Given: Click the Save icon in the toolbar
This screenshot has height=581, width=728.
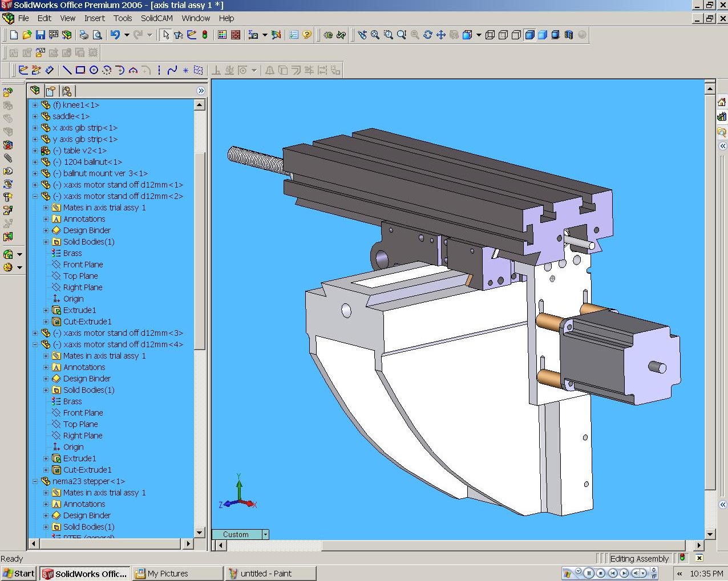Looking at the screenshot, I should [x=40, y=35].
